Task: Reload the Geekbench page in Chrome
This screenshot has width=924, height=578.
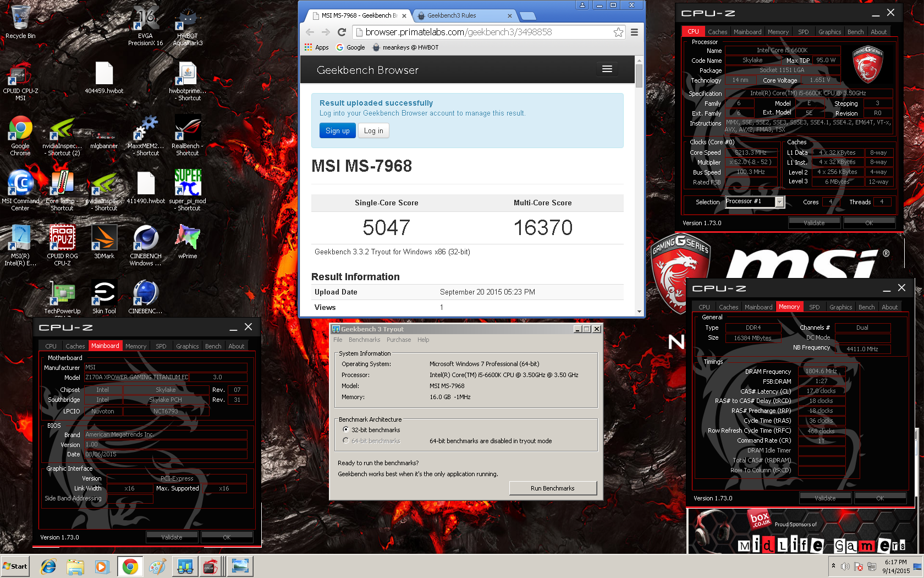Action: coord(342,32)
